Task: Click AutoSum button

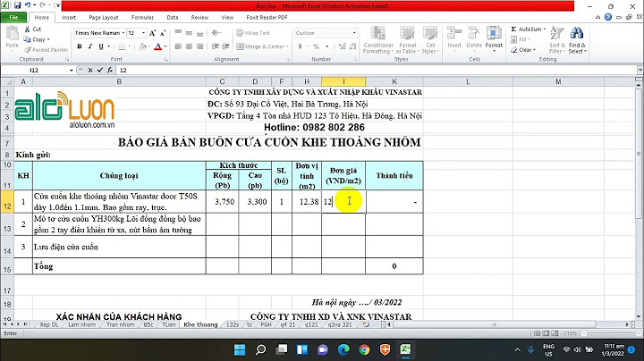Action: [526, 29]
